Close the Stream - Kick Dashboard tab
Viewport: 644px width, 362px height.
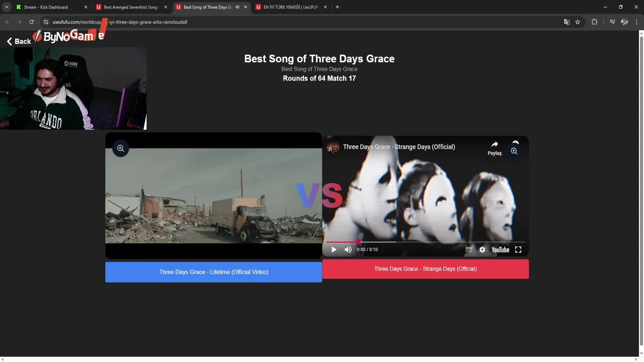[x=86, y=7]
